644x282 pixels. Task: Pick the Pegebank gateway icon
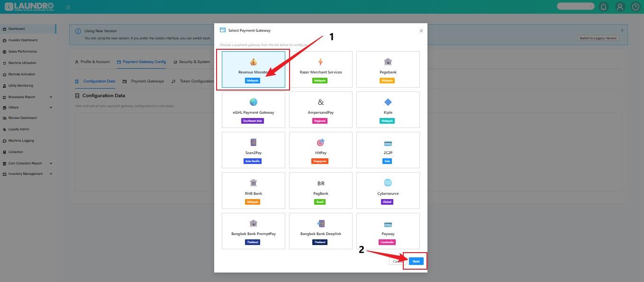388,62
